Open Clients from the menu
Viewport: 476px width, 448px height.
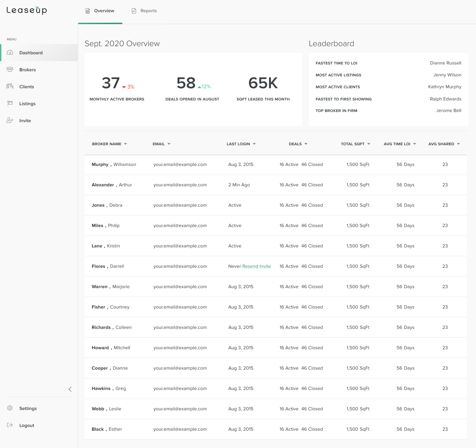click(x=39, y=87)
